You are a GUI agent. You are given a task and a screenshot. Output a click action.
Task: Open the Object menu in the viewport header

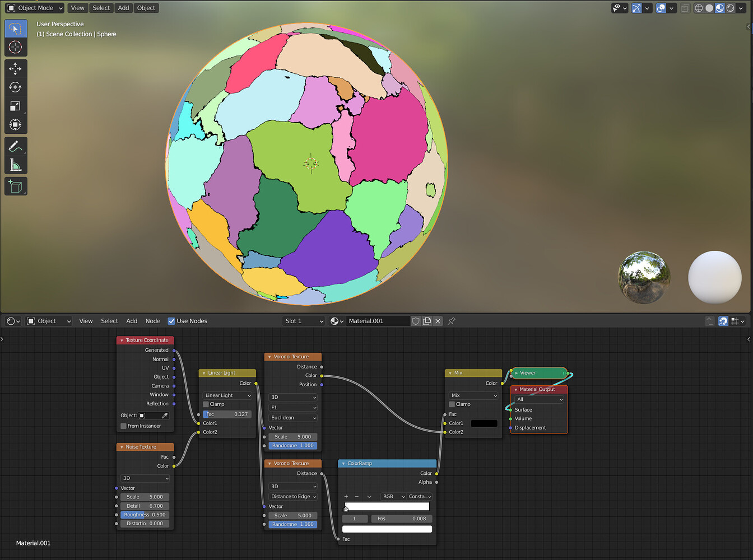coord(146,8)
